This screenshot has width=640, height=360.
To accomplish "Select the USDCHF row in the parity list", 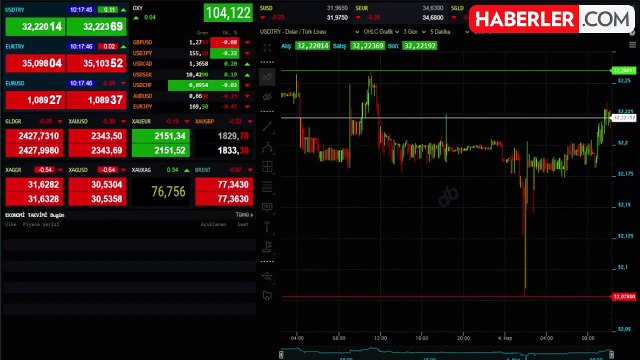I will 192,85.
